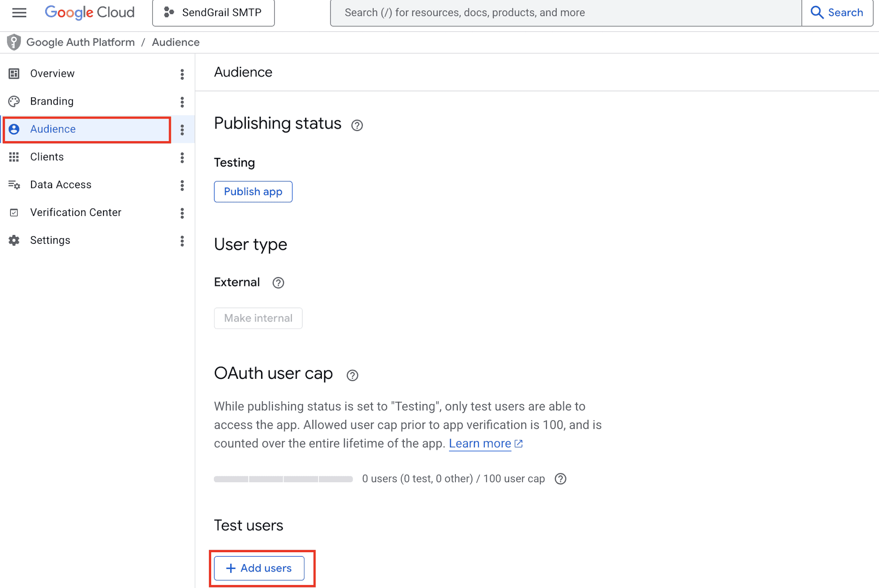Click the external-link icon after Learn more

point(519,444)
